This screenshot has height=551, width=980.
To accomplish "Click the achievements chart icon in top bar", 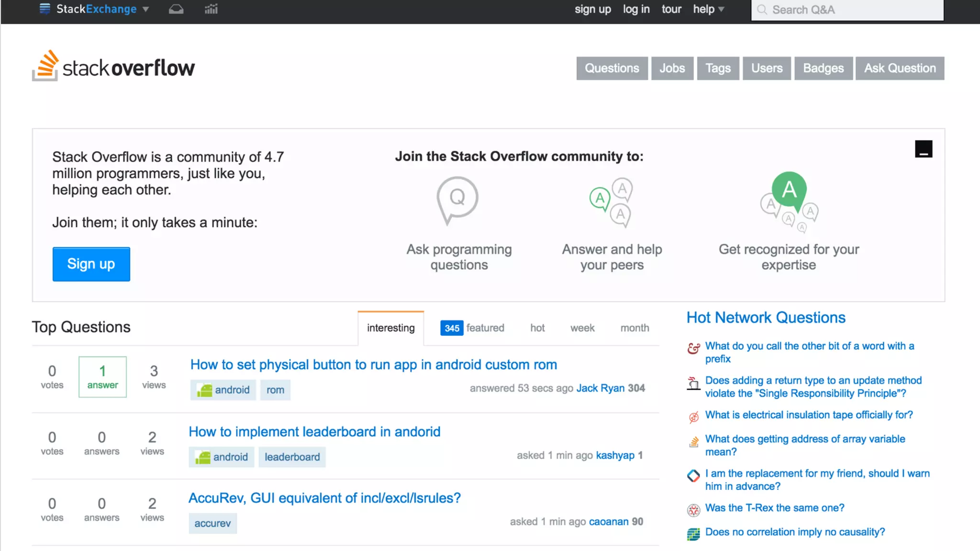I will [211, 9].
